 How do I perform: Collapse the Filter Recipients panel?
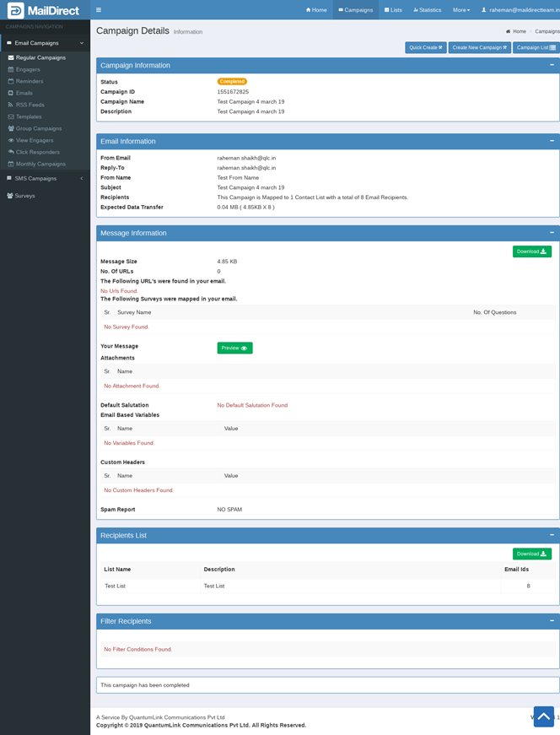click(552, 621)
